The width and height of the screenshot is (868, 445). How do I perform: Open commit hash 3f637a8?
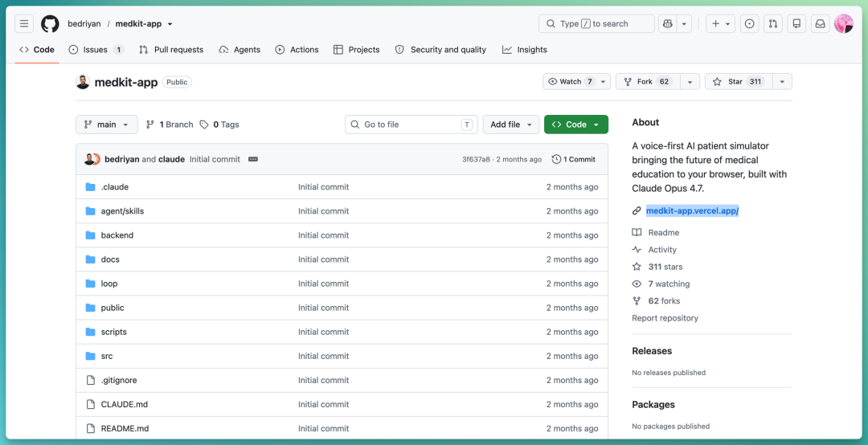476,159
